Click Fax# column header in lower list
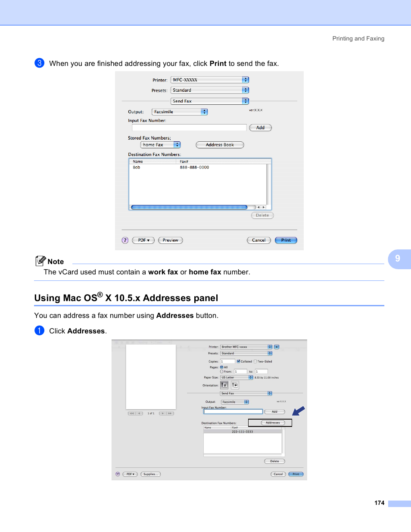Image resolution: width=411 pixels, height=532 pixels. click(256, 428)
